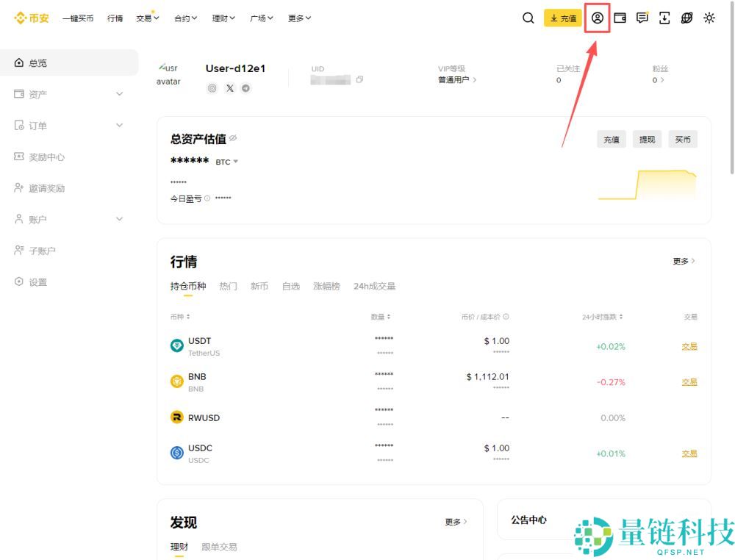Open the BTC currency unit dropdown

pyautogui.click(x=227, y=162)
